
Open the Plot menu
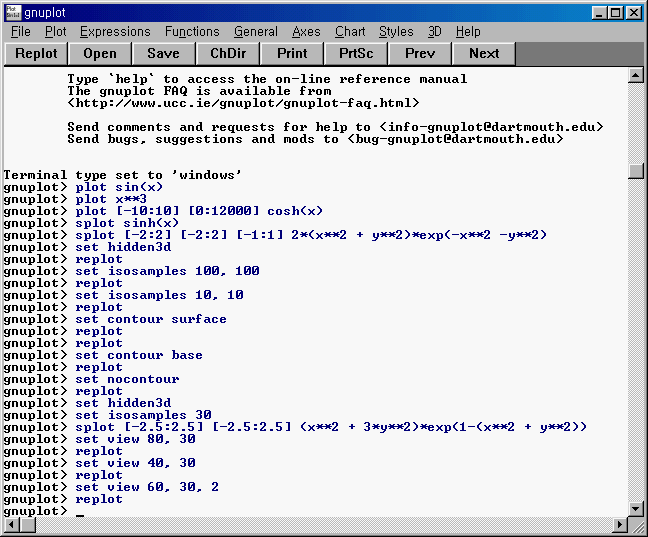click(55, 32)
